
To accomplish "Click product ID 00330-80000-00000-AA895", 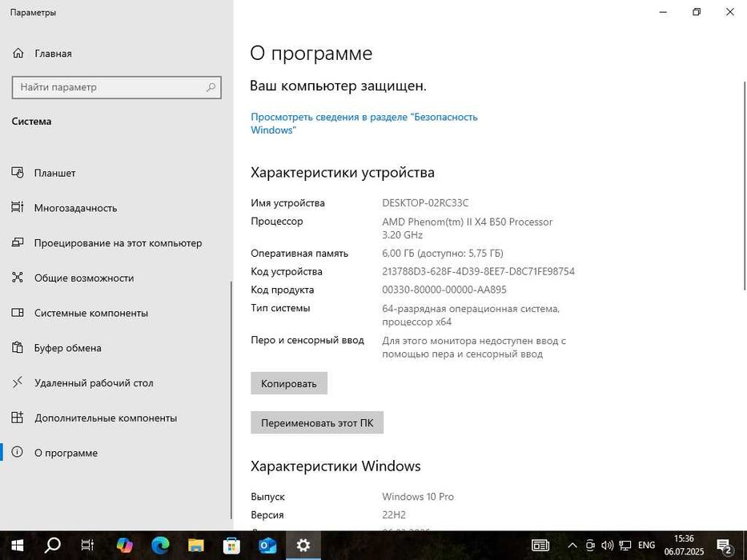I will [x=444, y=290].
